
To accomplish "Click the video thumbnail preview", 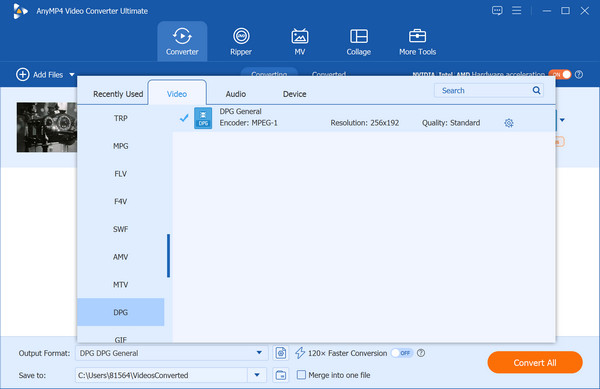I will click(47, 127).
